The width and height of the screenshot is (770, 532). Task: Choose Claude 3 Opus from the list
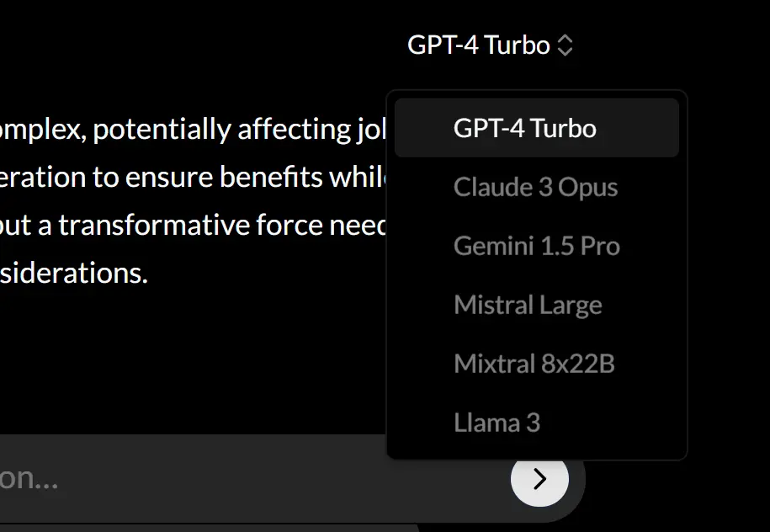point(535,187)
